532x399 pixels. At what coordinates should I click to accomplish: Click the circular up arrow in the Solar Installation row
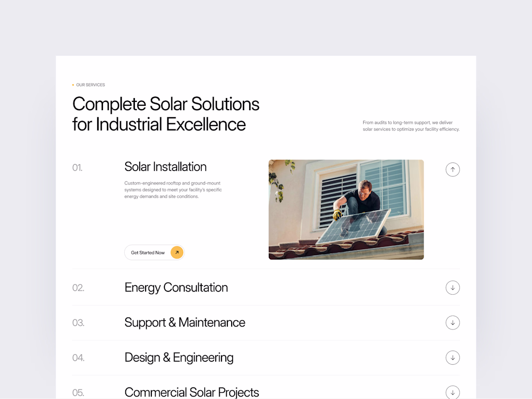pos(453,170)
